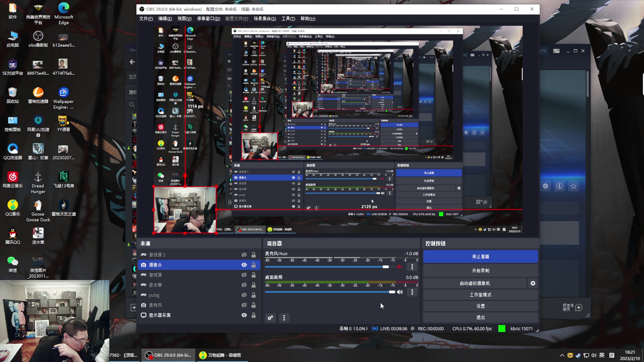Image resolution: width=644 pixels, height=362 pixels.
Task: Open 麦克风/Aux three-dot options menu
Action: coord(412,267)
